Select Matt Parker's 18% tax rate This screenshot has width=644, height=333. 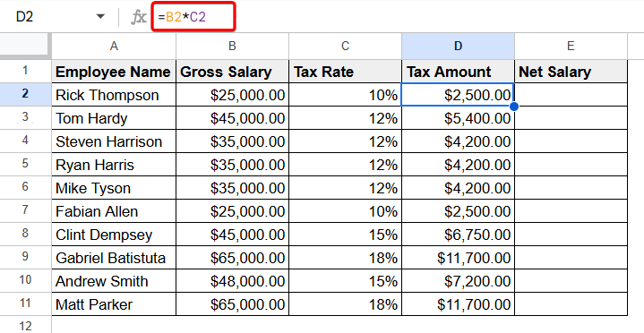[x=345, y=304]
